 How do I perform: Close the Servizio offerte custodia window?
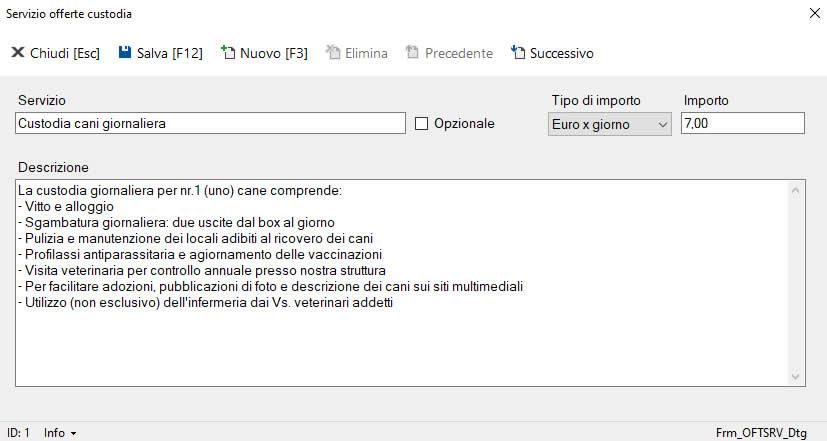pyautogui.click(x=812, y=14)
